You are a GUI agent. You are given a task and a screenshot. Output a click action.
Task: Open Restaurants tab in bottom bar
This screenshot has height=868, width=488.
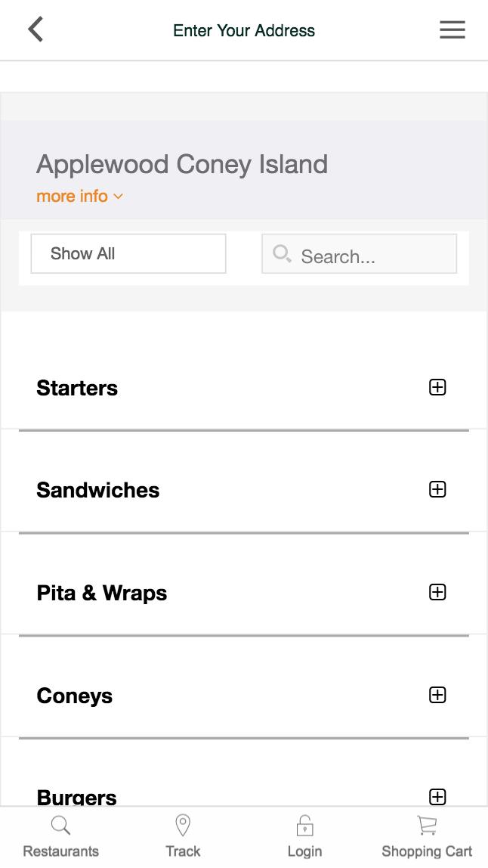[x=60, y=836]
